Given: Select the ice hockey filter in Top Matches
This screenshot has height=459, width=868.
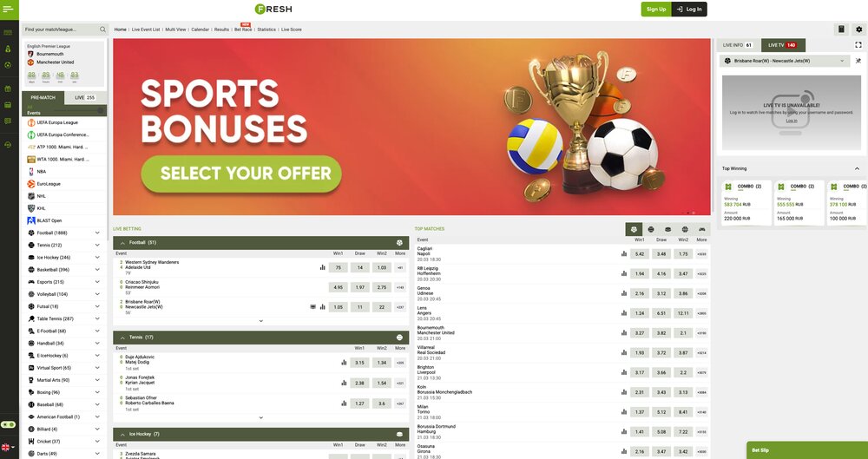Looking at the screenshot, I should (667, 229).
